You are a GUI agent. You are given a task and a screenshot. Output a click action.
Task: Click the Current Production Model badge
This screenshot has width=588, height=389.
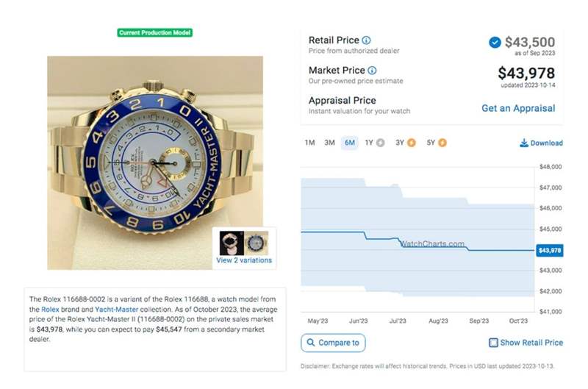[155, 33]
